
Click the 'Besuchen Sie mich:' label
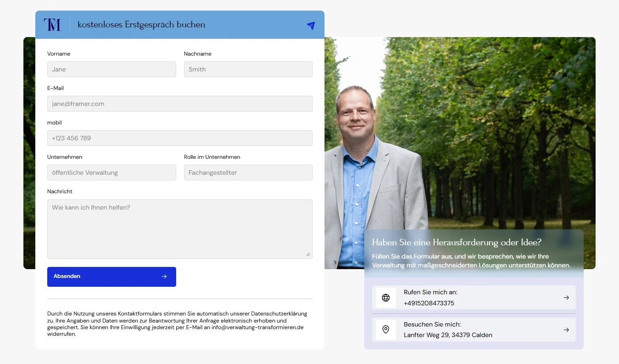coord(432,324)
